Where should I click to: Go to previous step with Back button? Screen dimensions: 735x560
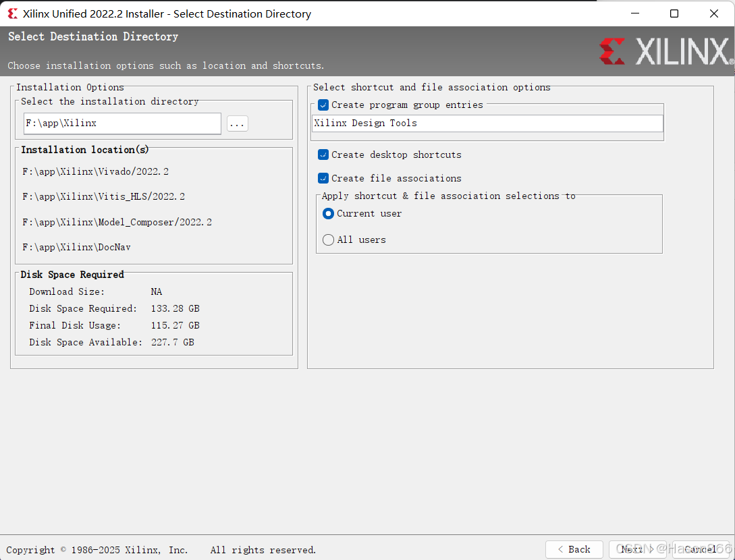[574, 549]
